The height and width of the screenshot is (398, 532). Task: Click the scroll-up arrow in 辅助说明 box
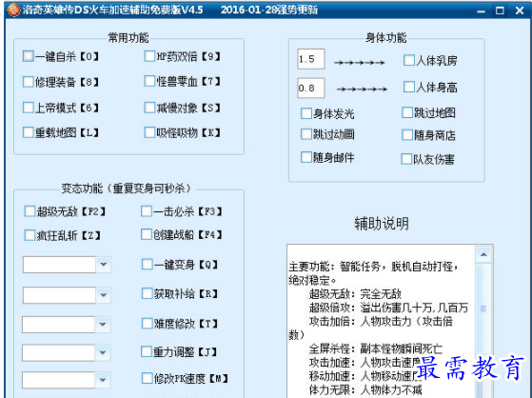[x=483, y=254]
